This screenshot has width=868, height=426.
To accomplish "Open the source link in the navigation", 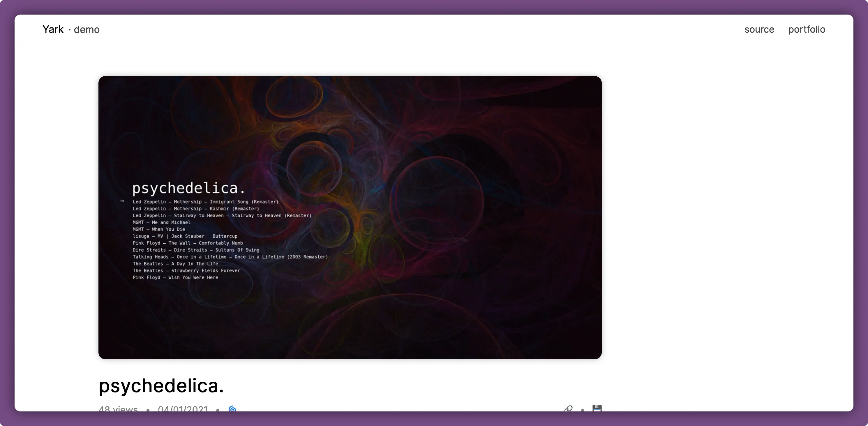I will 759,29.
